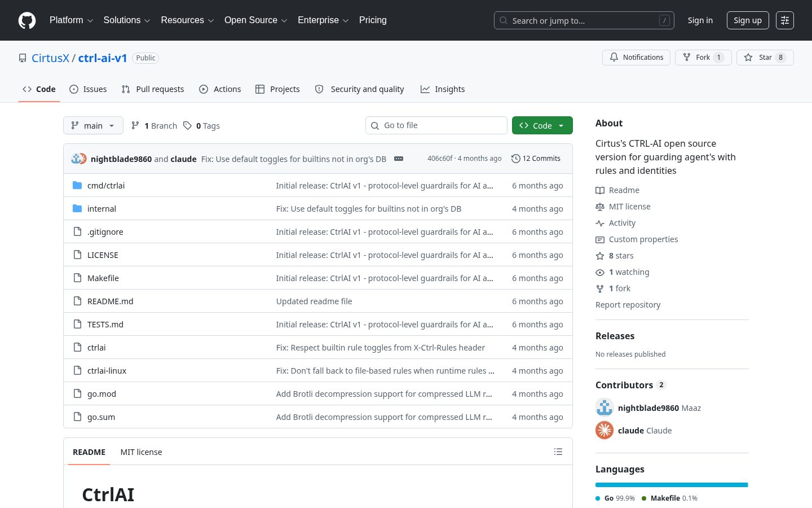This screenshot has height=508, width=812.
Task: Open the Releases heading link
Action: (615, 336)
